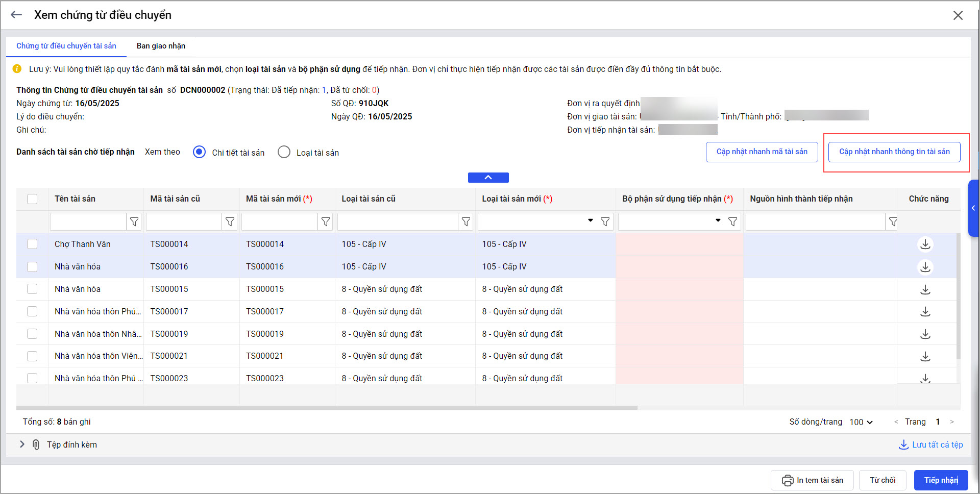The height and width of the screenshot is (494, 980).
Task: Click the Lưu tất cả tệp download link
Action: click(x=930, y=444)
